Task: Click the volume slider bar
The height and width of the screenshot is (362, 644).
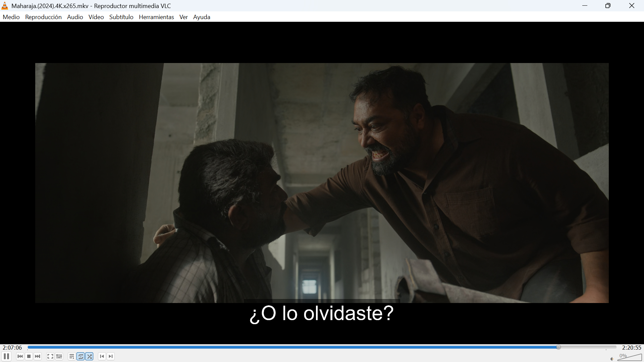Action: (630, 357)
